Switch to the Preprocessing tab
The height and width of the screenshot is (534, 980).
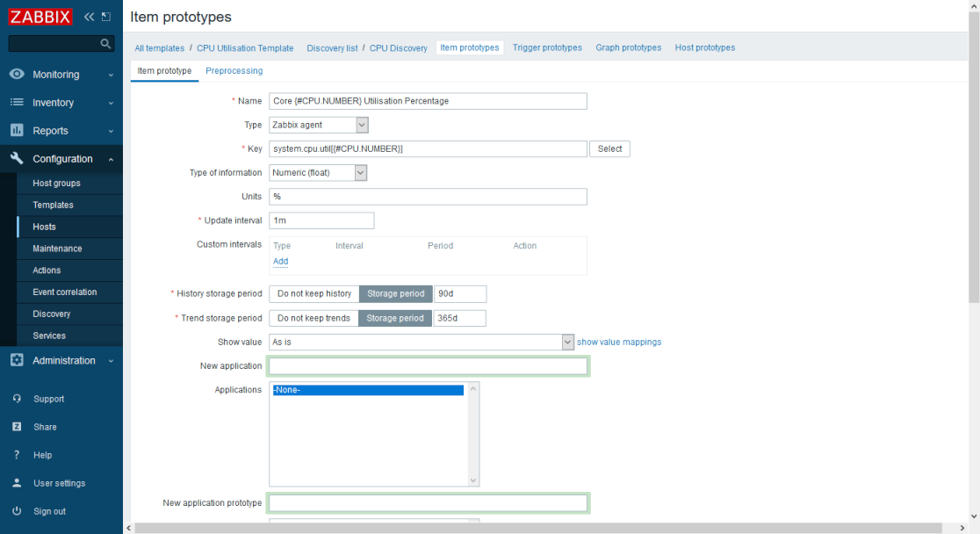point(234,70)
